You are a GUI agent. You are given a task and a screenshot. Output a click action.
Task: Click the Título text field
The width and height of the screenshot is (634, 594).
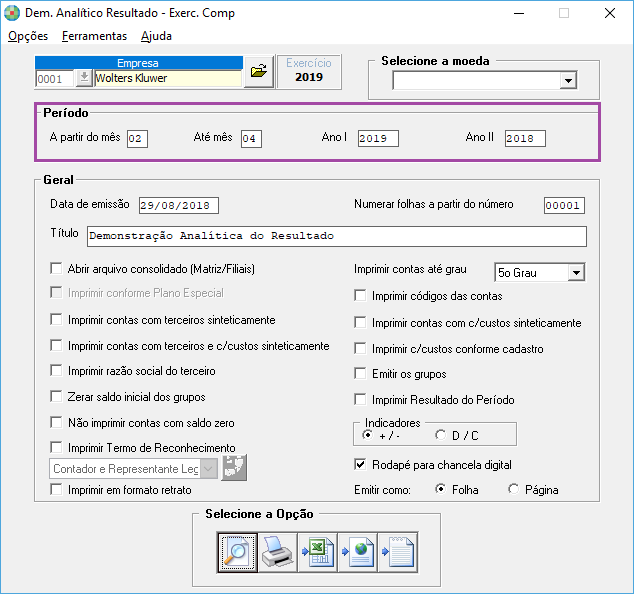[336, 236]
